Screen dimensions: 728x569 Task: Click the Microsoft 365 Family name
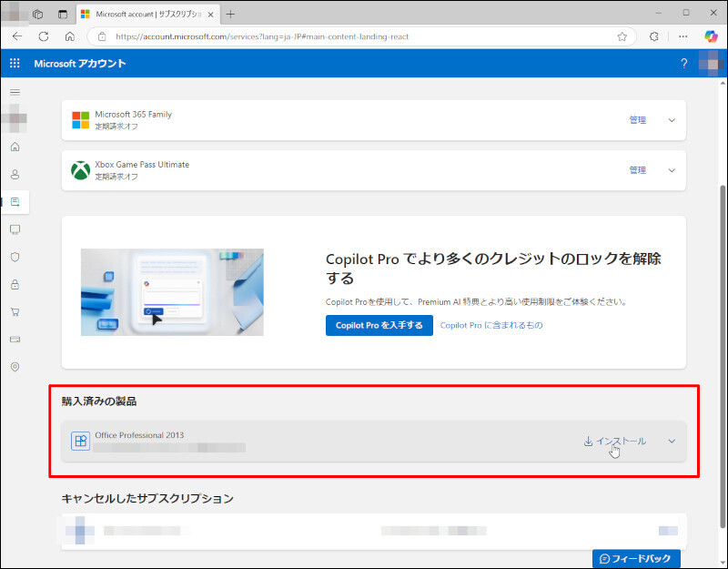133,115
